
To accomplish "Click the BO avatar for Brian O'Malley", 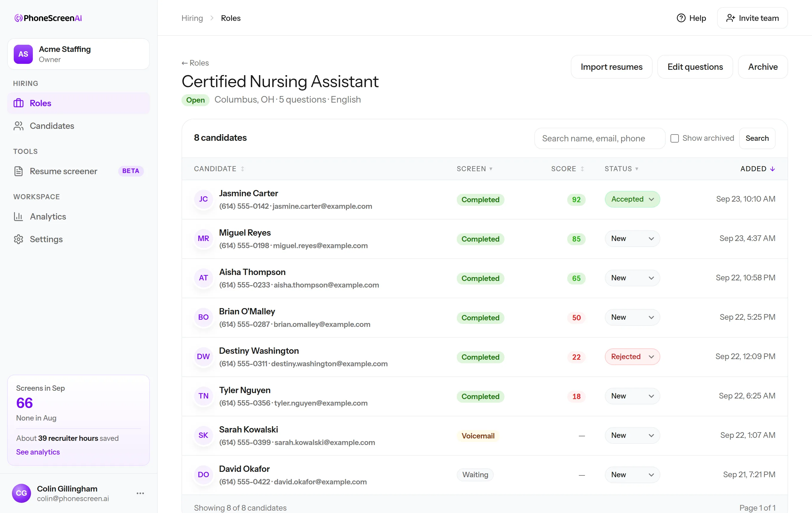I will [x=203, y=317].
